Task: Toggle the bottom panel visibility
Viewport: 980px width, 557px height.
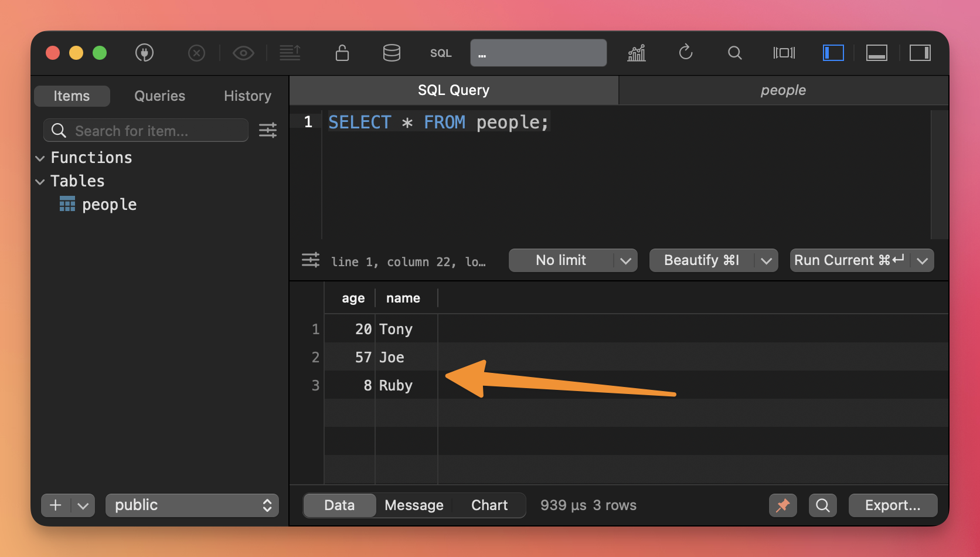Action: [x=876, y=53]
